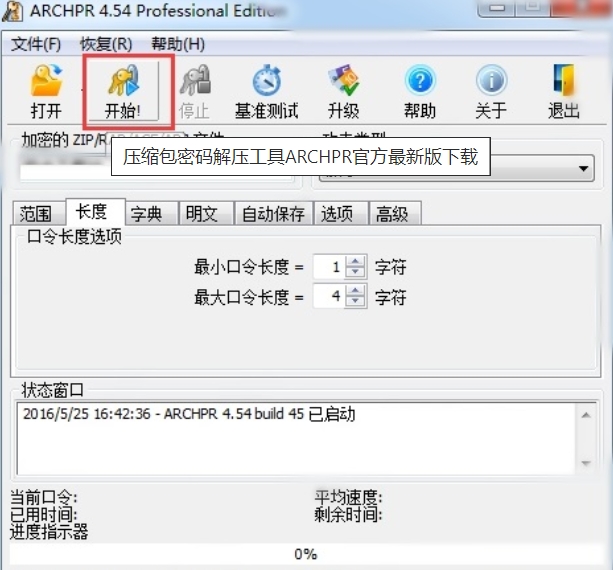Open 帮助 help question-mark icon
This screenshot has width=613, height=570.
click(420, 92)
